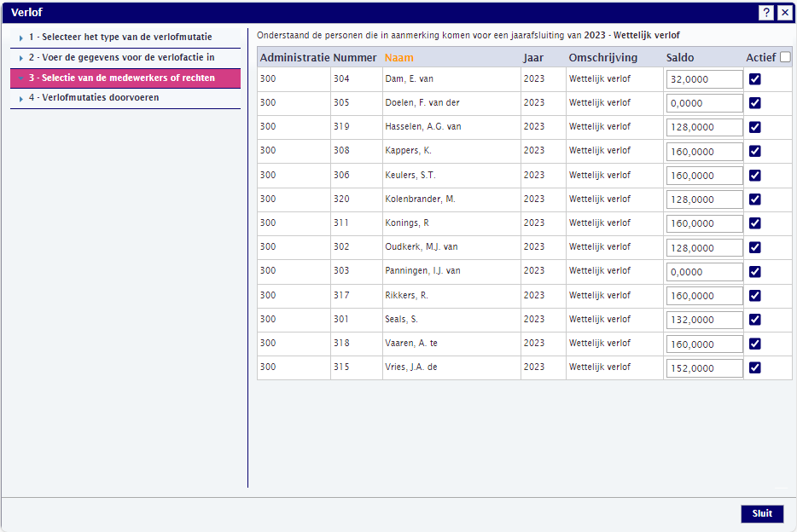Select the name Seals, S.
This screenshot has height=532, width=797.
click(401, 319)
